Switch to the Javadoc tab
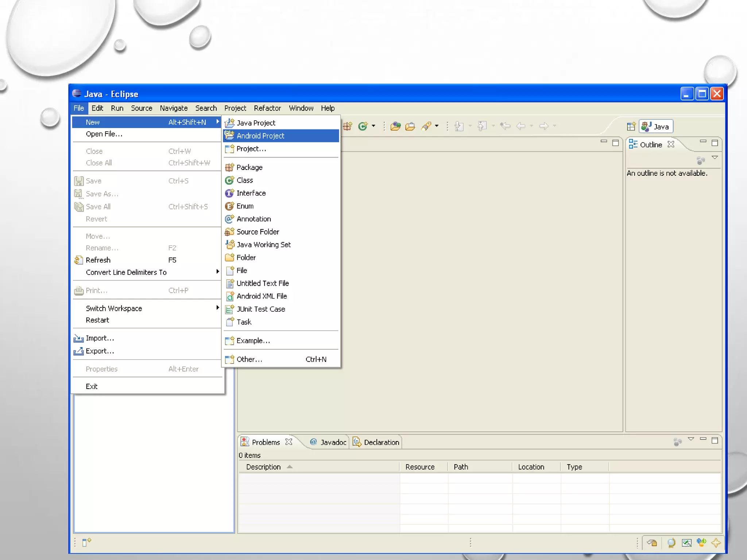This screenshot has height=560, width=747. pyautogui.click(x=328, y=442)
